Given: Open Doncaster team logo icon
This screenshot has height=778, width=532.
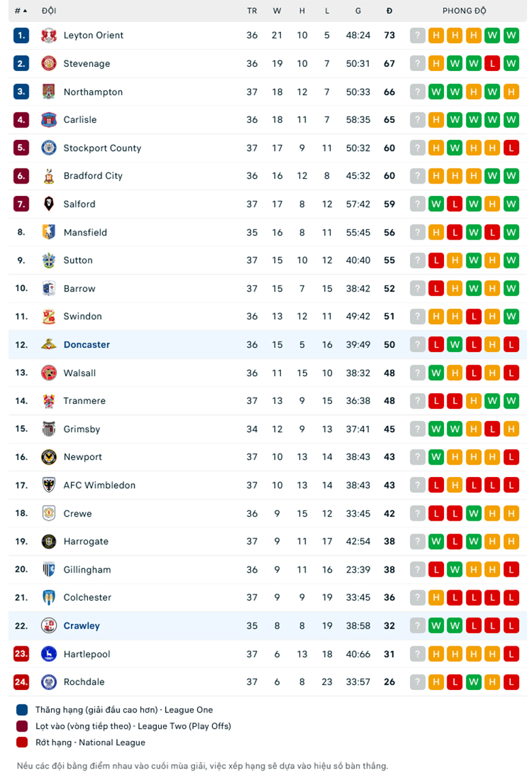Looking at the screenshot, I should (48, 345).
